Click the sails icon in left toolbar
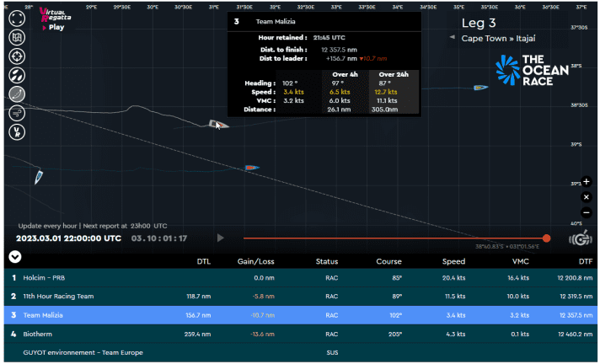 [x=16, y=76]
